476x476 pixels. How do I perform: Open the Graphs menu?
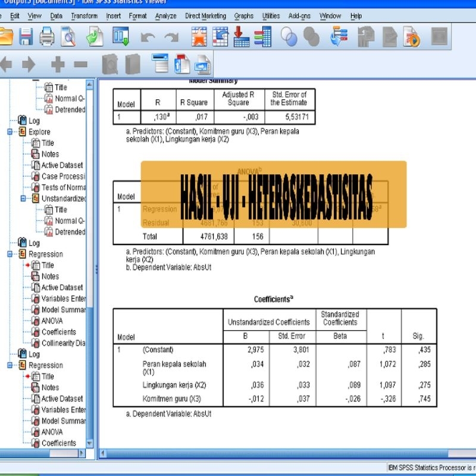tap(243, 16)
